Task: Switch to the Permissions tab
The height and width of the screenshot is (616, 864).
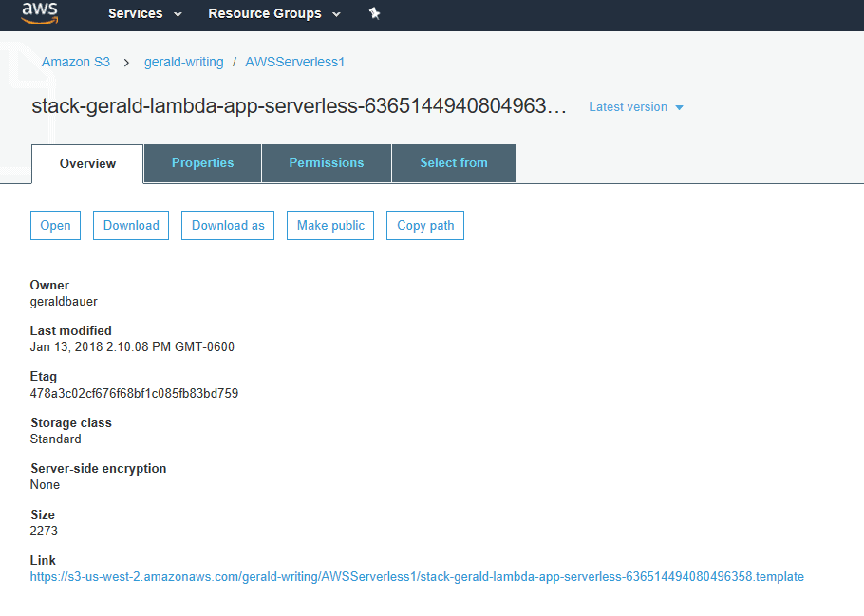Action: (x=327, y=163)
